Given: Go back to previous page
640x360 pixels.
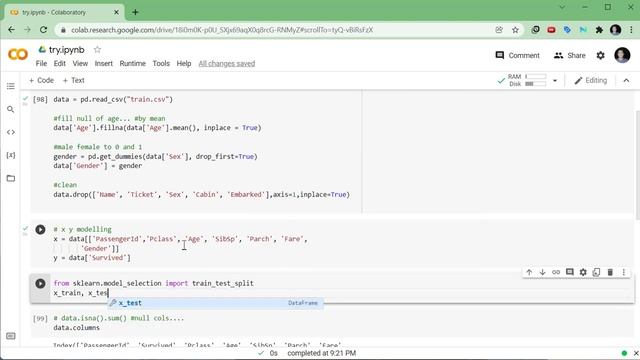Looking at the screenshot, I should [x=11, y=30].
